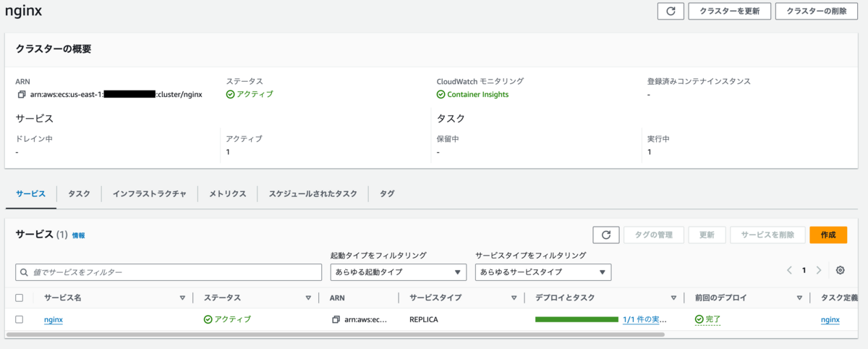This screenshot has width=868, height=349.
Task: Go to previous services page arrow
Action: click(790, 270)
